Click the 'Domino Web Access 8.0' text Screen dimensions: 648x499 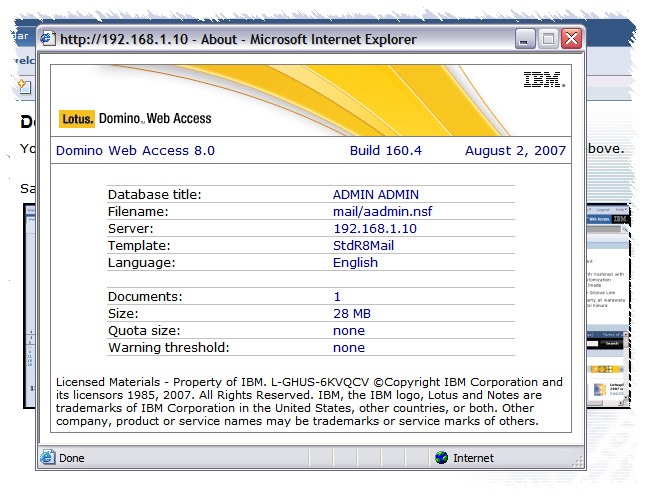[x=135, y=150]
